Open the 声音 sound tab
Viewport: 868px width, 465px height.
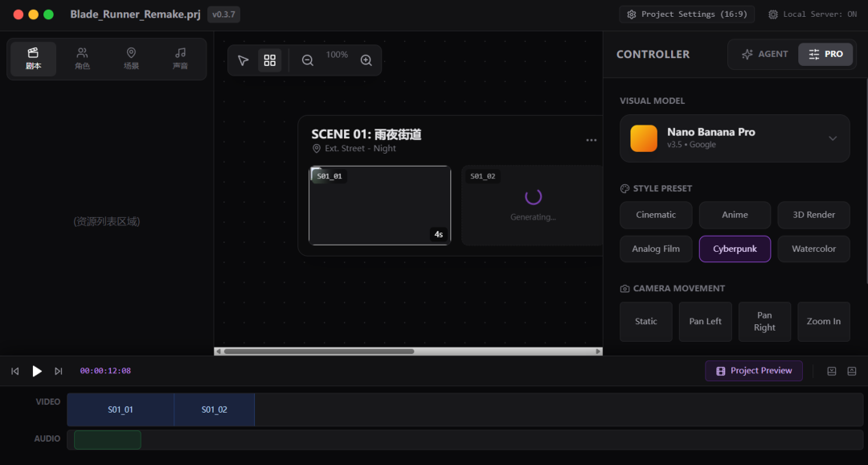[180, 59]
